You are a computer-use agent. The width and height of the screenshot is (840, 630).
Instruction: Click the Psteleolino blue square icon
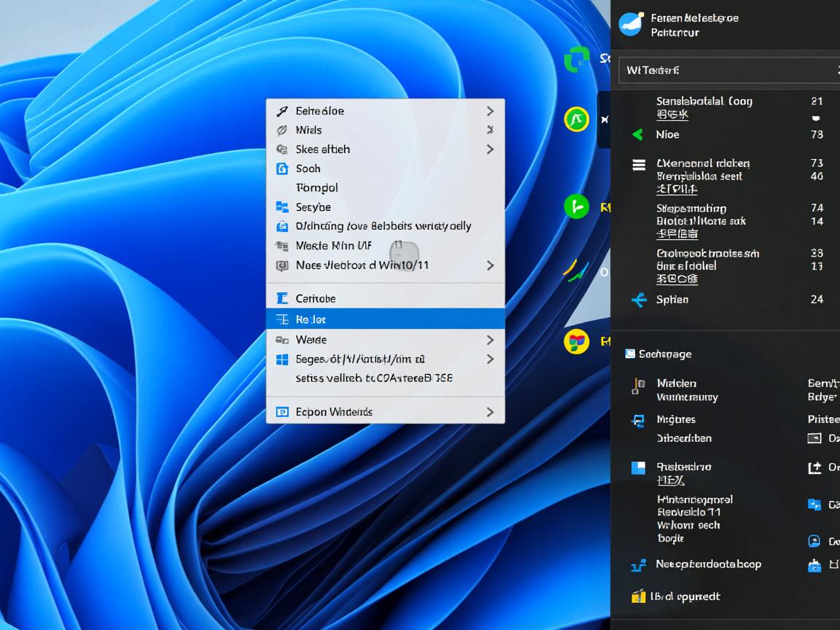click(x=638, y=468)
